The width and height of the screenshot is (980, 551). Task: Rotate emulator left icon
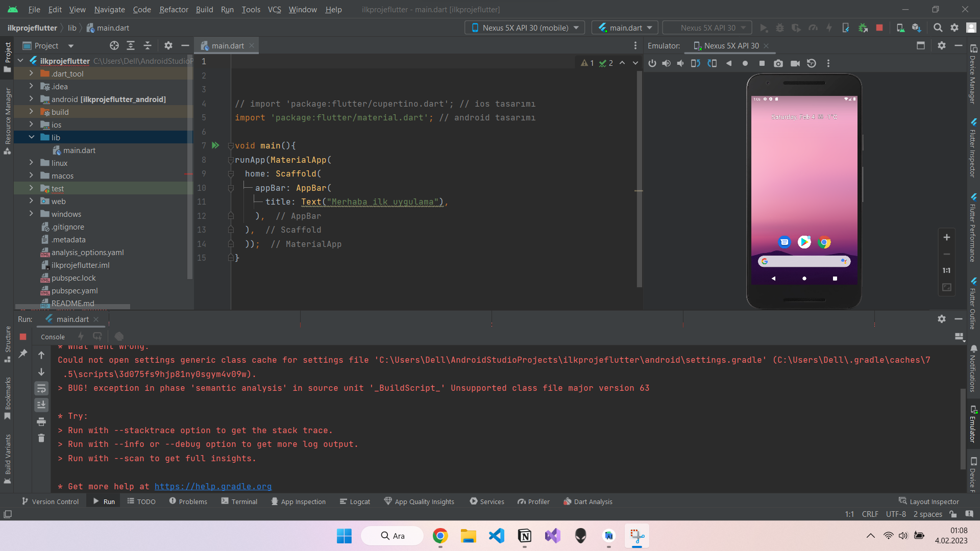(x=695, y=63)
